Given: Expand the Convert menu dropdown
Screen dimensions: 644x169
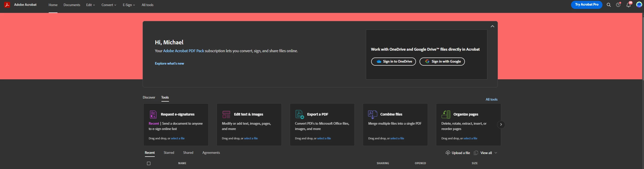Looking at the screenshot, I should click(x=109, y=5).
